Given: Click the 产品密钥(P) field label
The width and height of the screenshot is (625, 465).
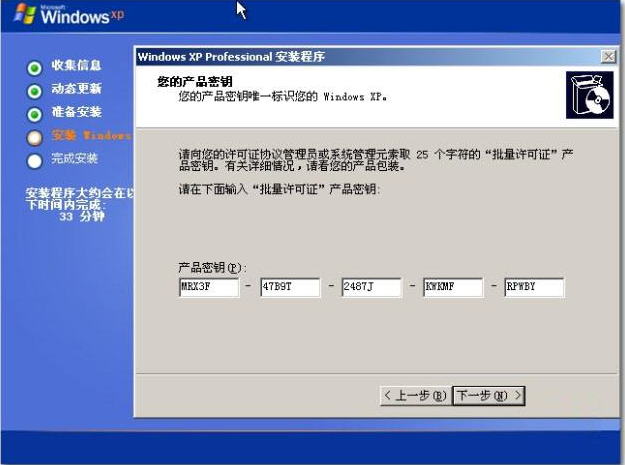Looking at the screenshot, I should 211,268.
